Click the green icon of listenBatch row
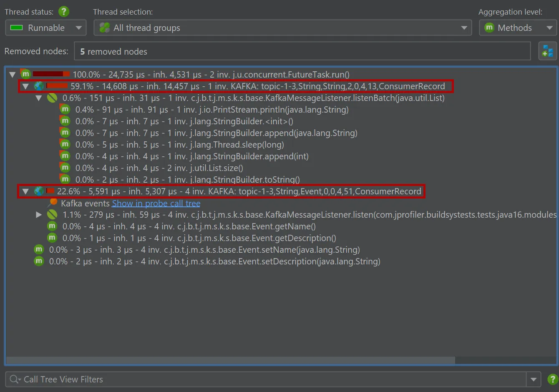559x392 pixels. click(x=52, y=98)
